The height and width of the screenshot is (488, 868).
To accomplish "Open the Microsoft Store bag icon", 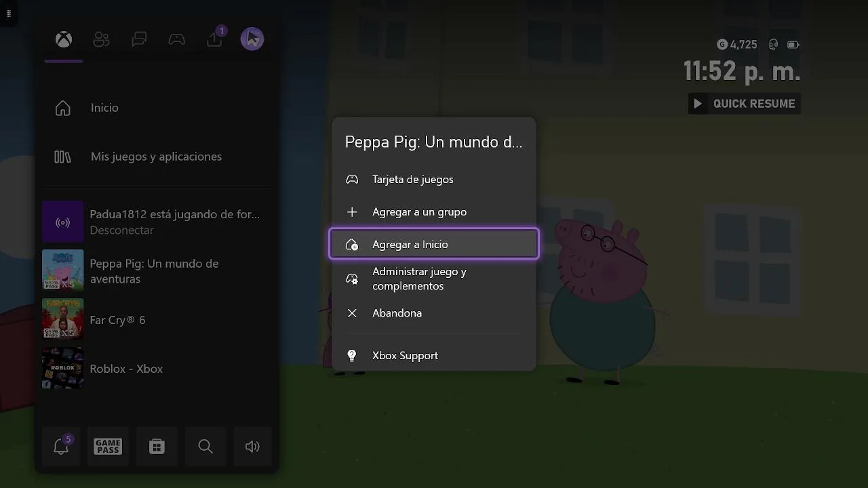I will pyautogui.click(x=157, y=446).
